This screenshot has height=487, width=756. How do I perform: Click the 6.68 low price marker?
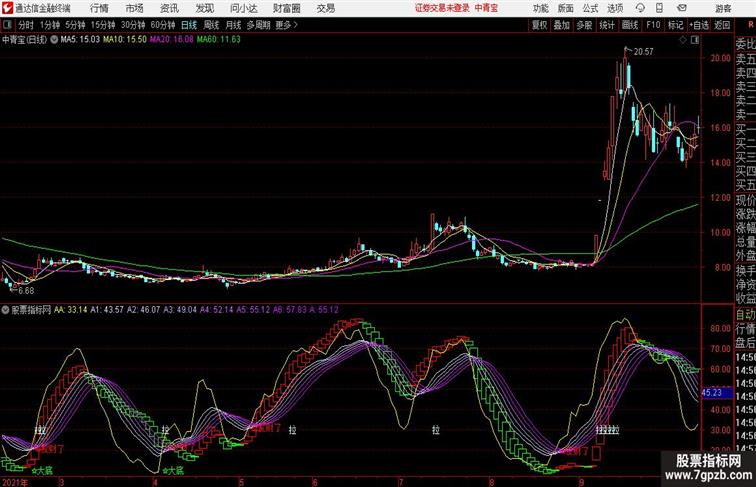(x=26, y=291)
